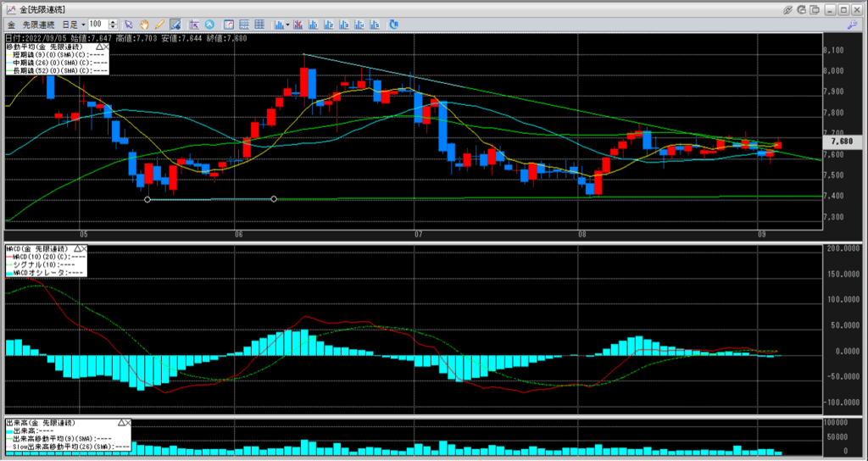The image size is (868, 461).
Task: Click the delete indicators red X icon
Action: pos(298,25)
